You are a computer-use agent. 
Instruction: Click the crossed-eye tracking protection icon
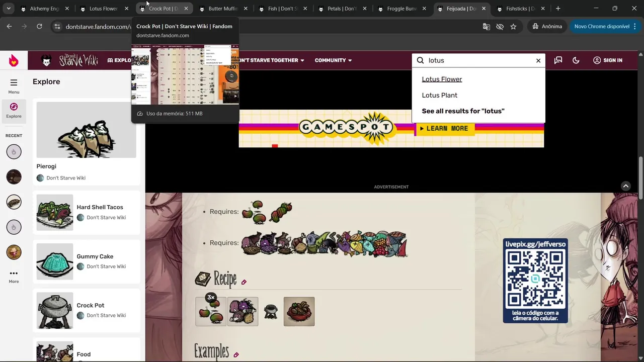click(500, 26)
